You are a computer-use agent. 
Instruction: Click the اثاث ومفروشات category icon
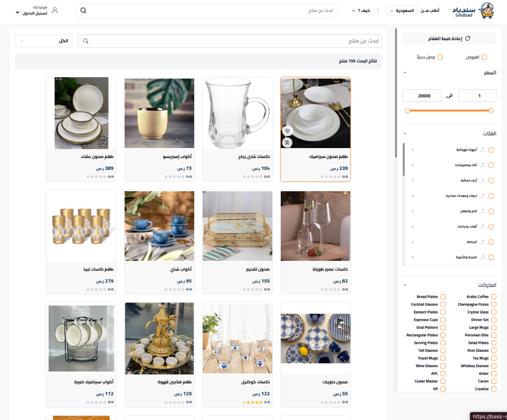[x=483, y=165]
